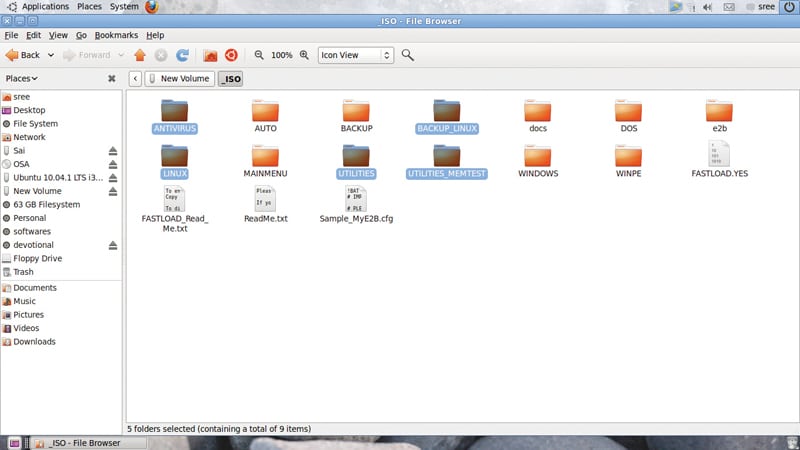Zoom in using the plus magnifier
The image size is (800, 450).
coord(303,55)
